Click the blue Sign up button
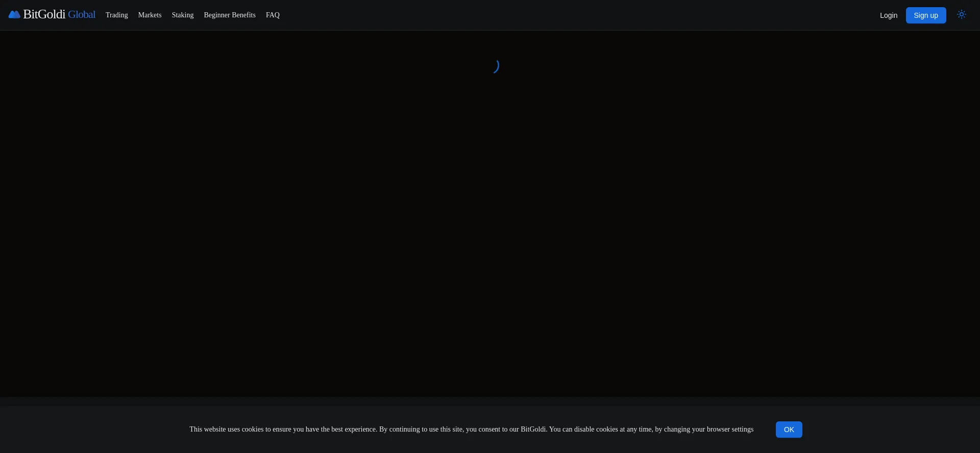The image size is (980, 453). [x=925, y=15]
